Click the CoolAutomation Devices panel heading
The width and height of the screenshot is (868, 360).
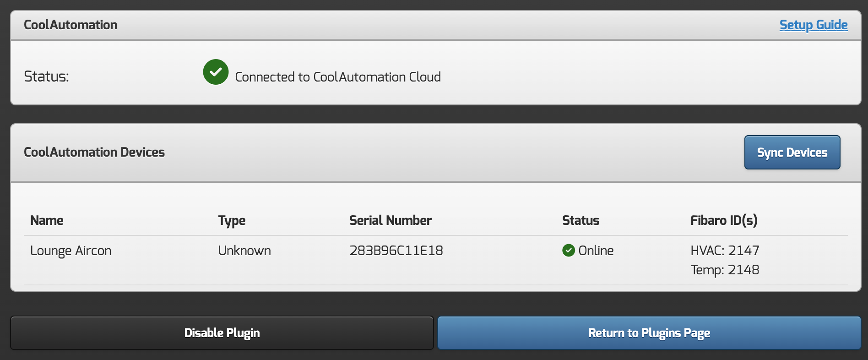[x=94, y=152]
